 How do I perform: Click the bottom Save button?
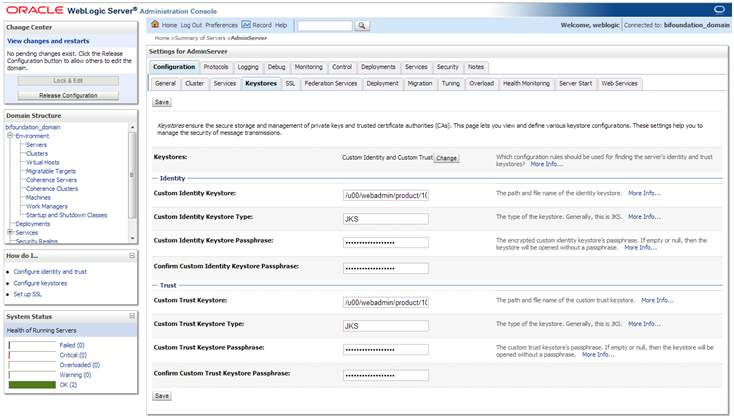point(161,396)
